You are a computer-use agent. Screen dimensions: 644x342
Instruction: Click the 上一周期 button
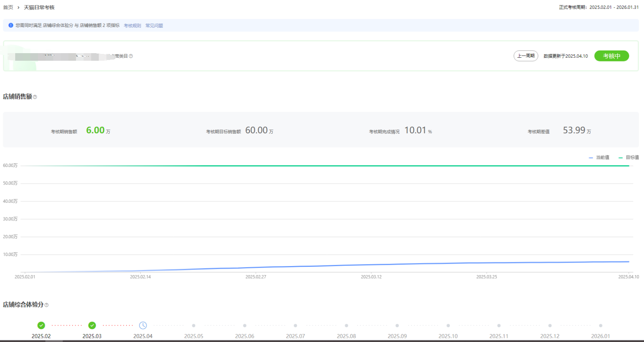click(x=525, y=56)
